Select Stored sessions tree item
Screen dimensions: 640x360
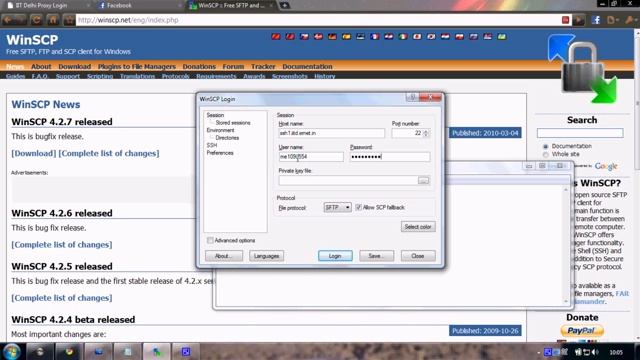pos(233,122)
